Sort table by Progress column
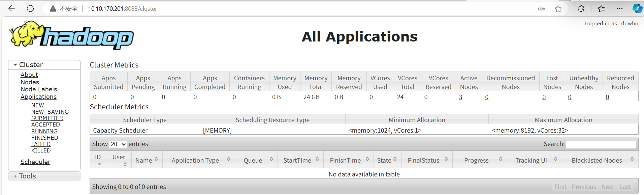 point(479,160)
